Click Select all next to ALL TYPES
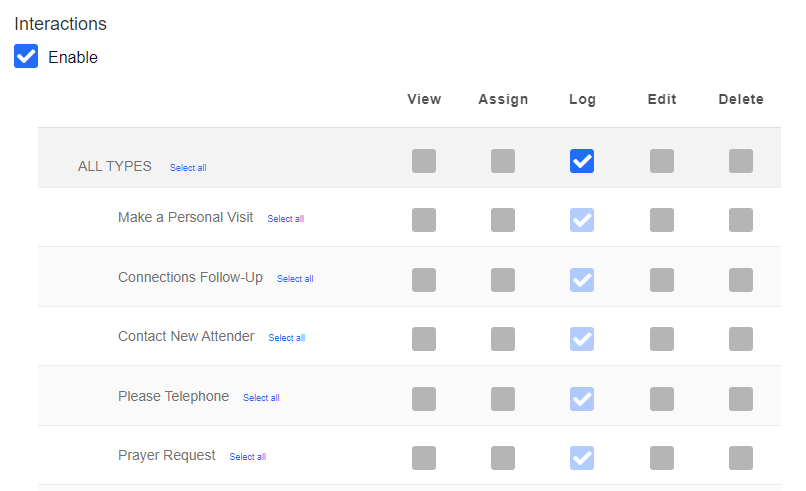Image resolution: width=806 pixels, height=491 pixels. (x=188, y=168)
